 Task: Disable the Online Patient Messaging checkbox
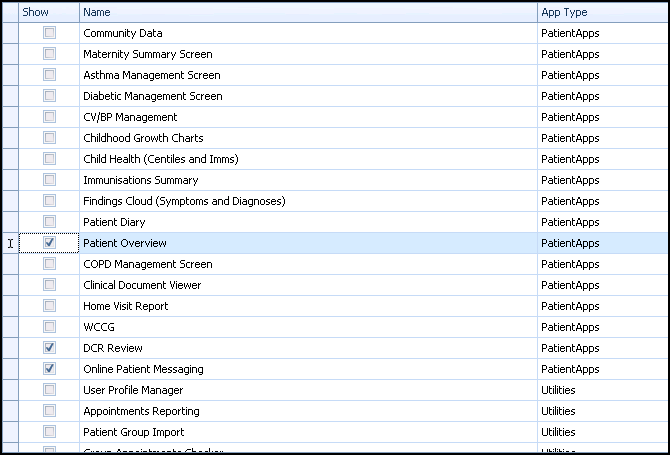tap(49, 369)
